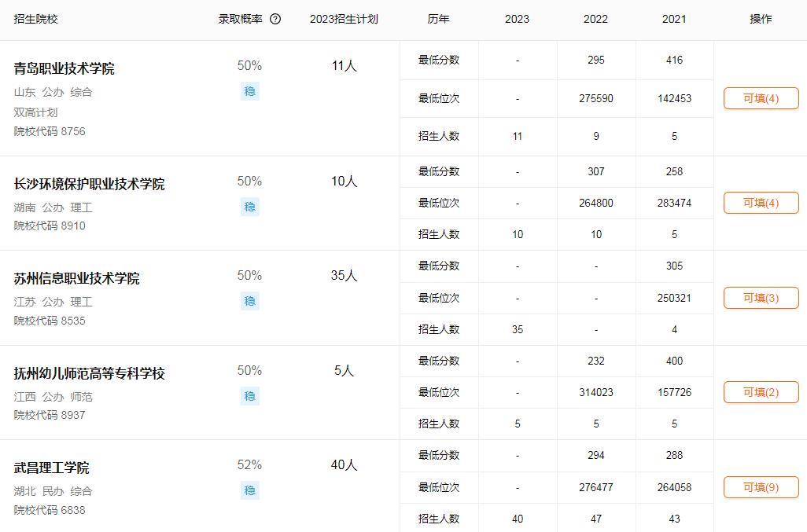Click the 可填(2) button for 抚州幼儿师范高等专科学校
This screenshot has width=807, height=532.
[x=761, y=392]
